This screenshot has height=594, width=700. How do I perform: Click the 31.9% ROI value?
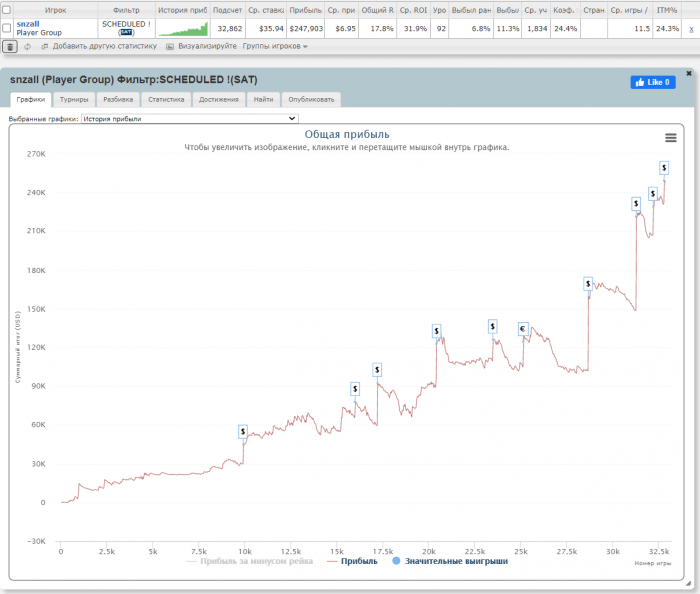coord(415,29)
